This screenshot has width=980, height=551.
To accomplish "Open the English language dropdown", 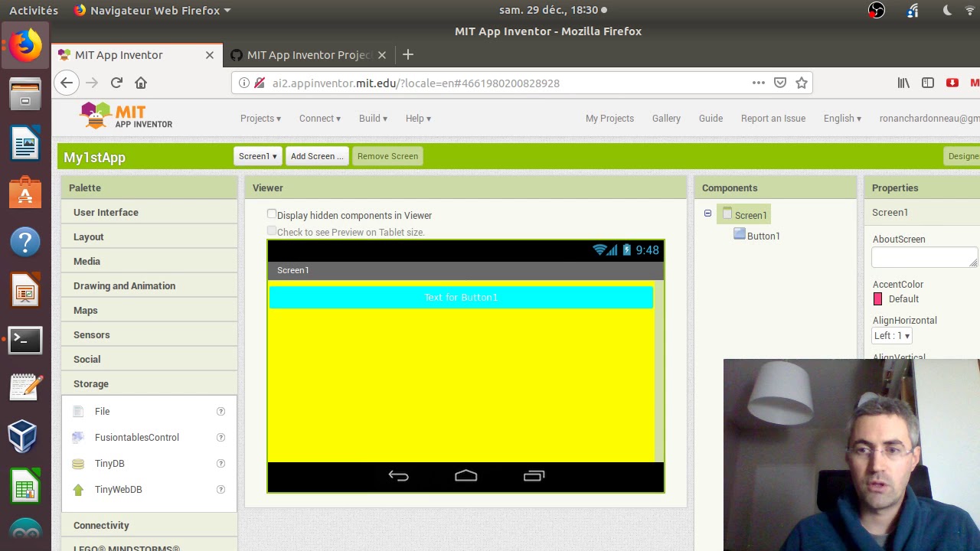I will (842, 119).
